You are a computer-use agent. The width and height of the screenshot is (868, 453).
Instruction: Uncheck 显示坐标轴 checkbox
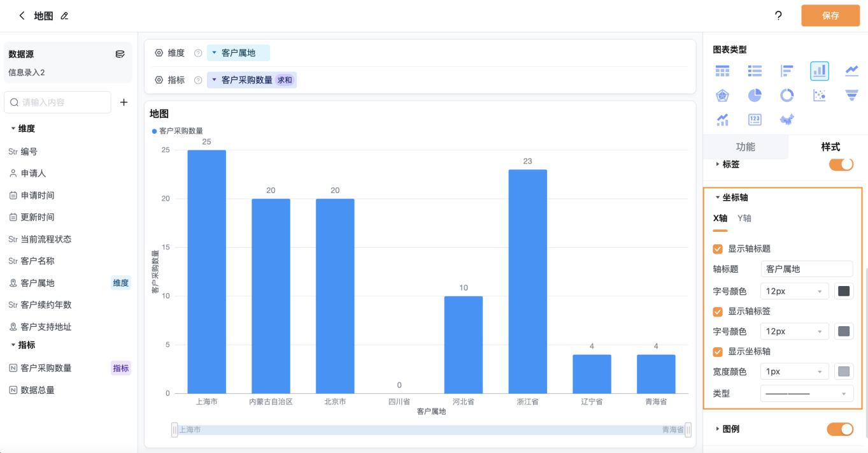[718, 352]
